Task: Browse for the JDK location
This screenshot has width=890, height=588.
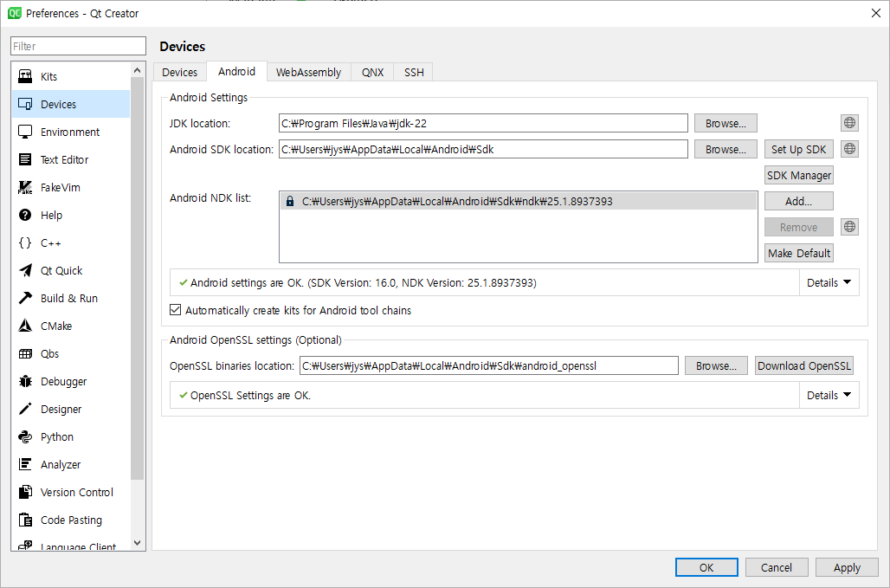Action: click(x=726, y=123)
